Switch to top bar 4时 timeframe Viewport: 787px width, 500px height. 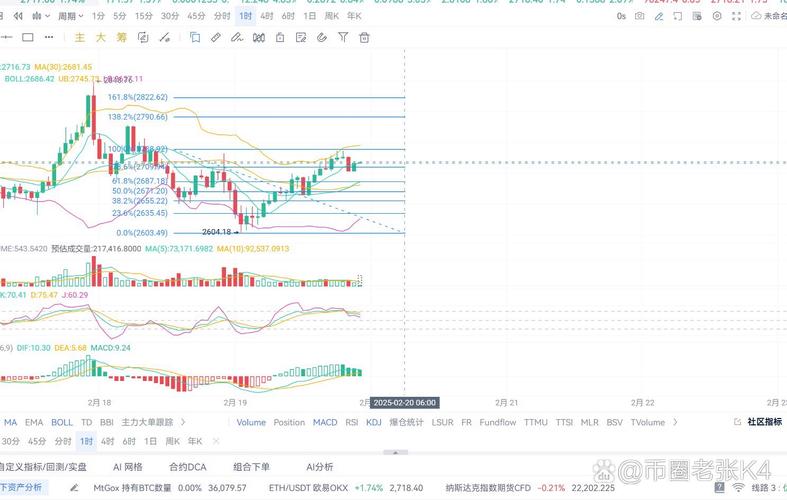click(267, 16)
